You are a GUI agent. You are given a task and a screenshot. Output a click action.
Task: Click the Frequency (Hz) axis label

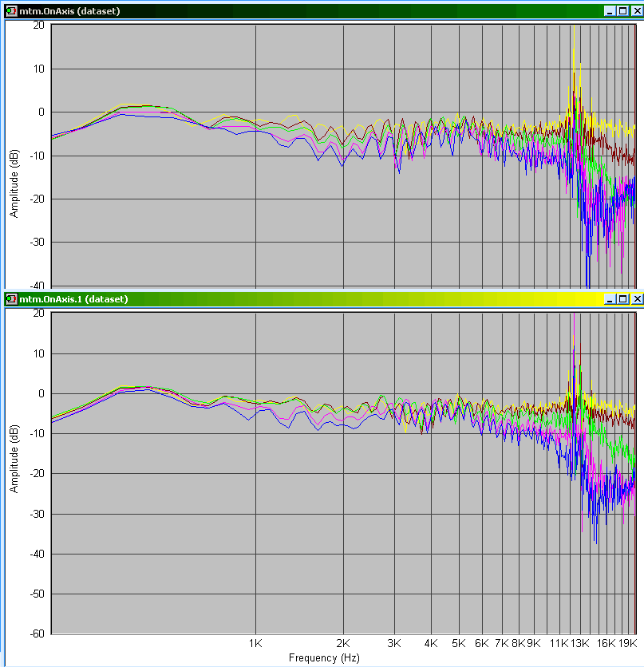click(x=324, y=657)
